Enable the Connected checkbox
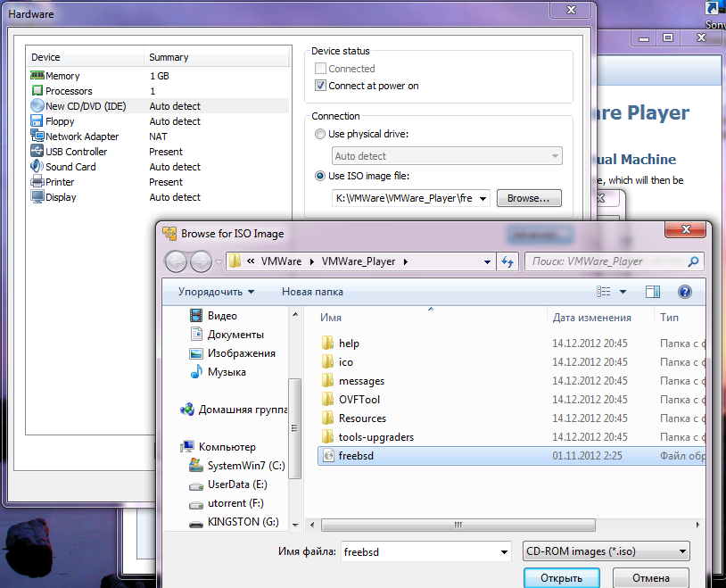This screenshot has height=588, width=726. pyautogui.click(x=320, y=69)
